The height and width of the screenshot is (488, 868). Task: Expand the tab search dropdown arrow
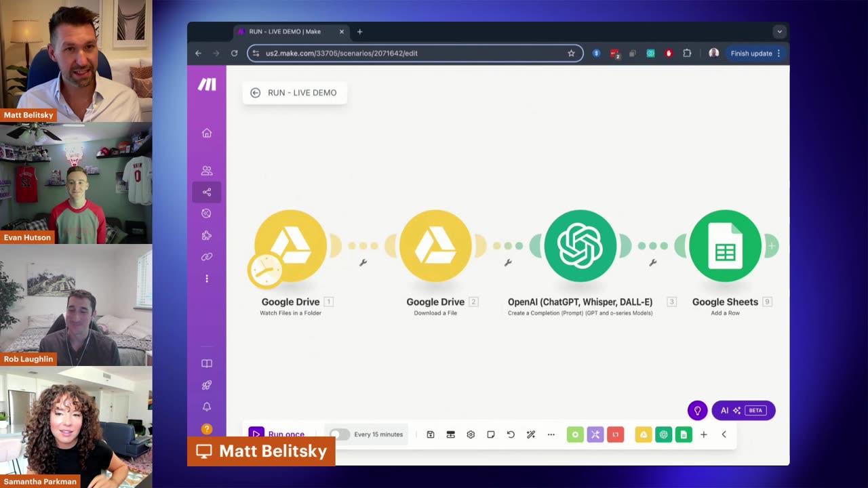tap(779, 32)
